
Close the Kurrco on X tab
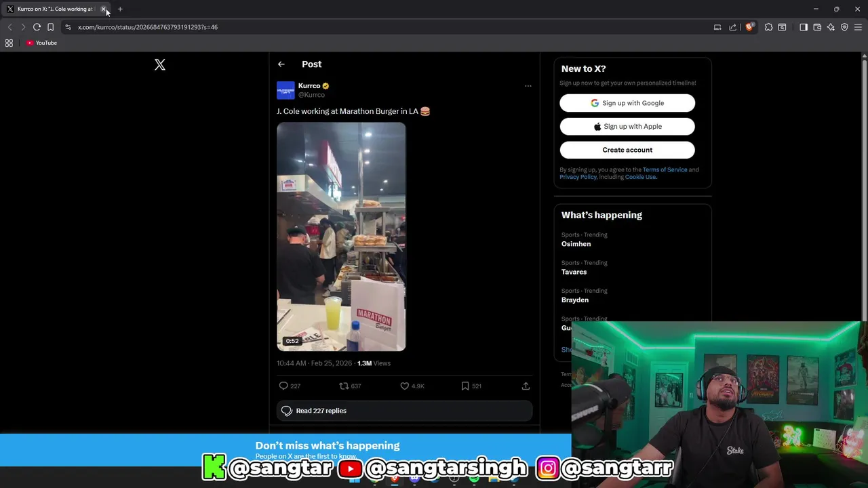103,9
